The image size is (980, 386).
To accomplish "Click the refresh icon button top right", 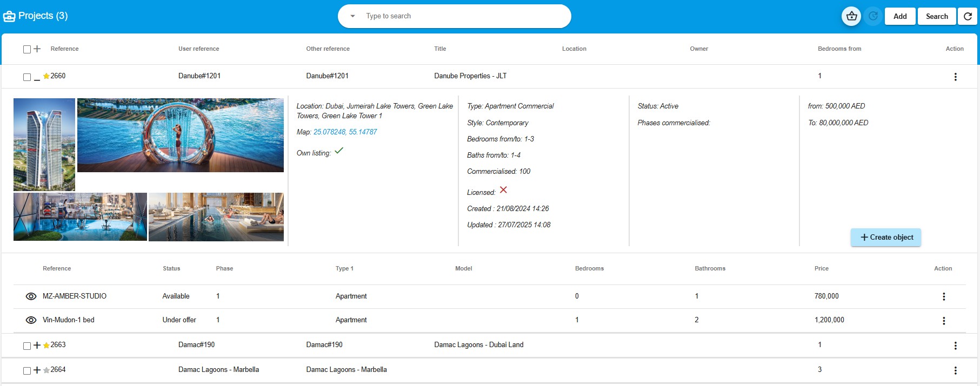I will tap(968, 16).
